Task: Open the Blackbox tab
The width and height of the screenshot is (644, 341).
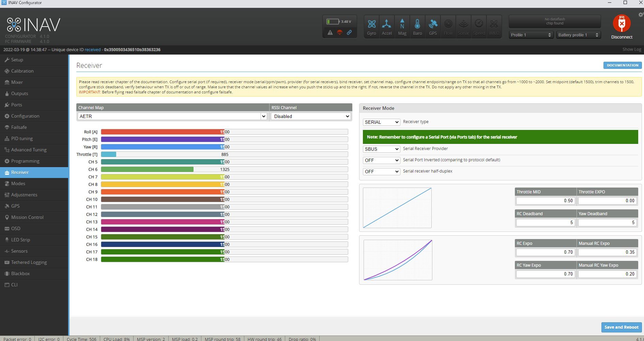Action: click(x=34, y=273)
